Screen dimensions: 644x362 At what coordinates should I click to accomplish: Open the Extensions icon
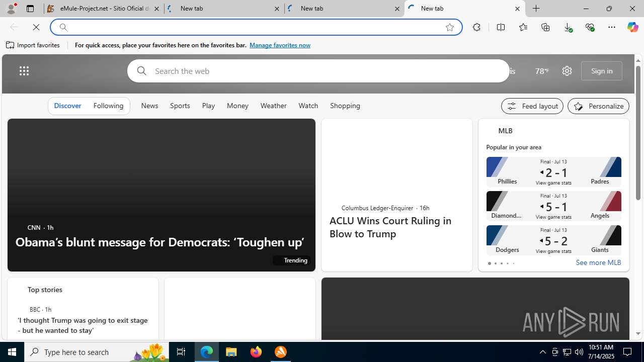click(476, 27)
